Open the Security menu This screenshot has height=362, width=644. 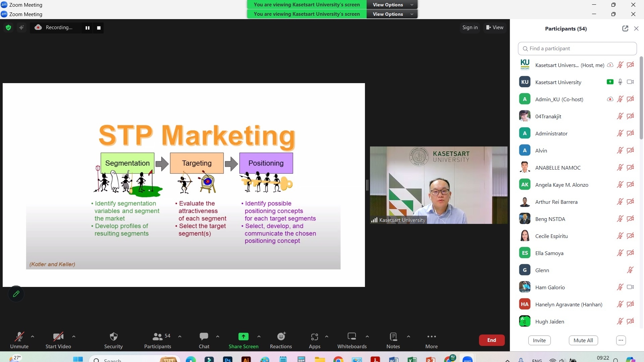(113, 340)
